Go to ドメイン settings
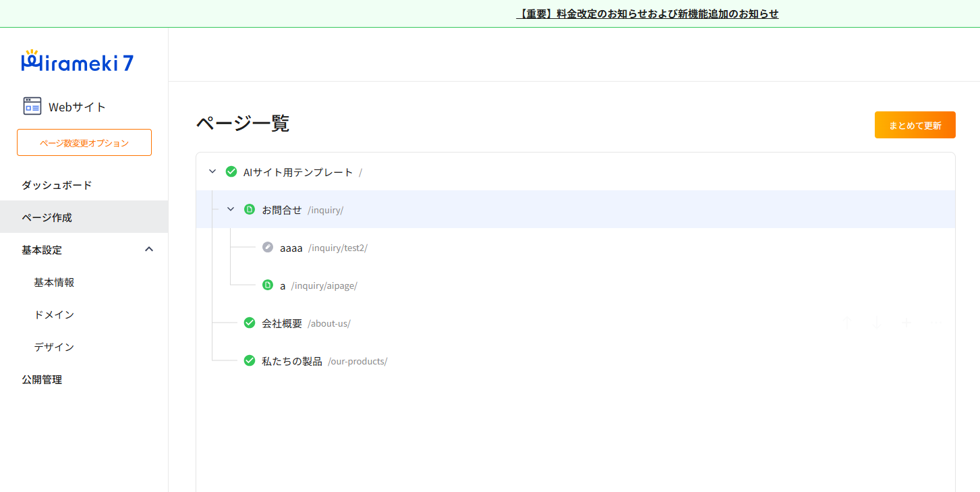Screen dimensions: 980x492 [54, 315]
